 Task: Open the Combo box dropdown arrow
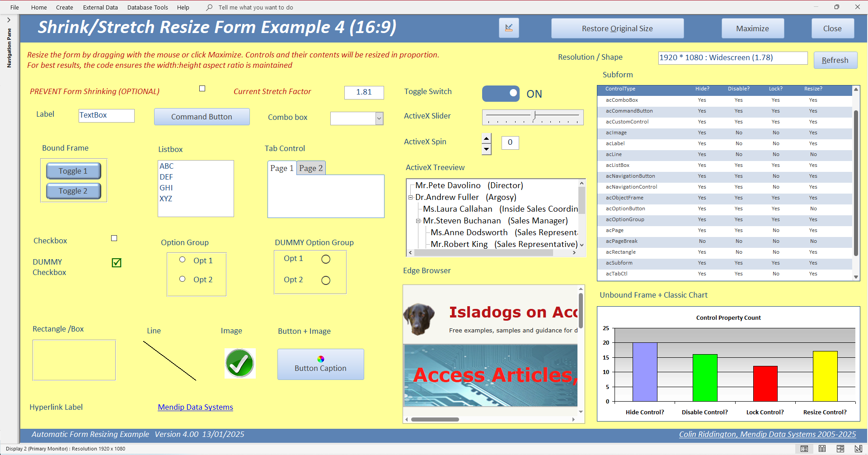380,118
